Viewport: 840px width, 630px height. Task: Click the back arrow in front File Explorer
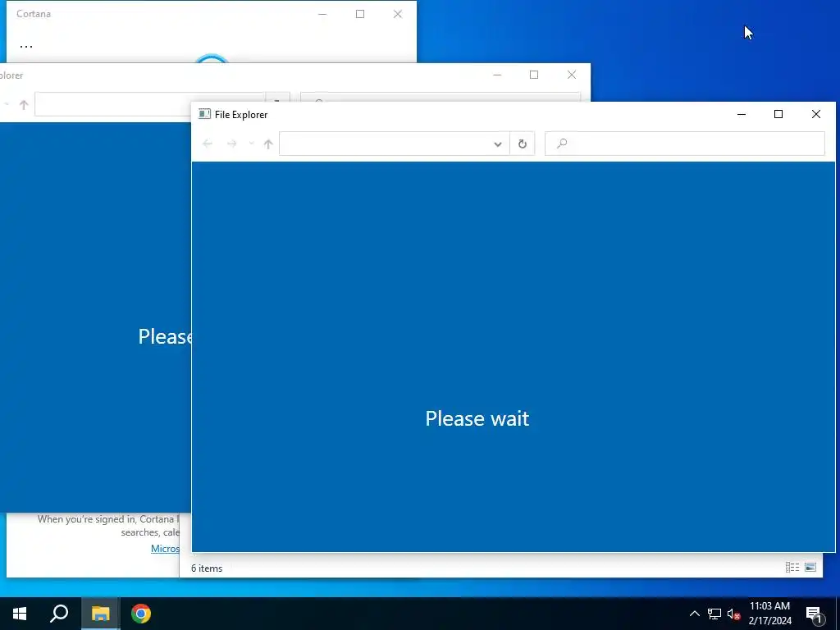[x=208, y=144]
